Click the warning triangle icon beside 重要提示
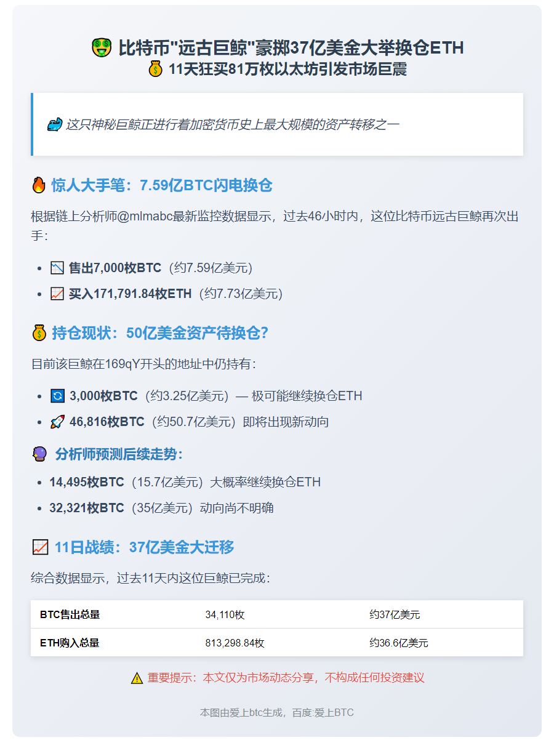 pyautogui.click(x=137, y=678)
